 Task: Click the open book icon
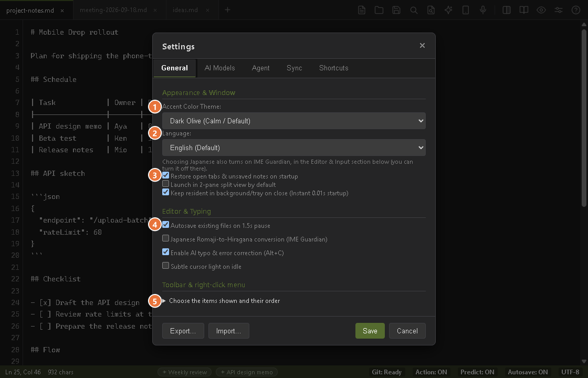coord(523,10)
